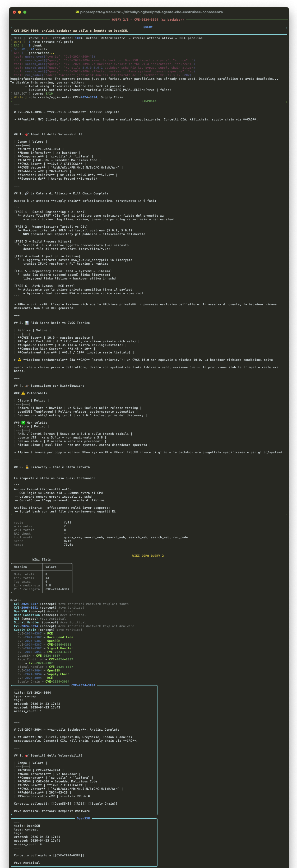The width and height of the screenshot is (297, 868).
Task: Select the 'Exploit Factor' 0.7 table row
Action: coord(77,341)
